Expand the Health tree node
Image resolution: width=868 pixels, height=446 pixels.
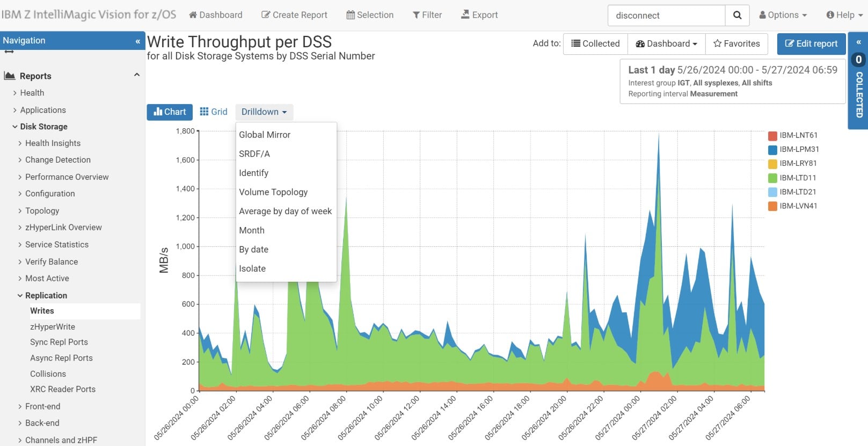pyautogui.click(x=15, y=93)
